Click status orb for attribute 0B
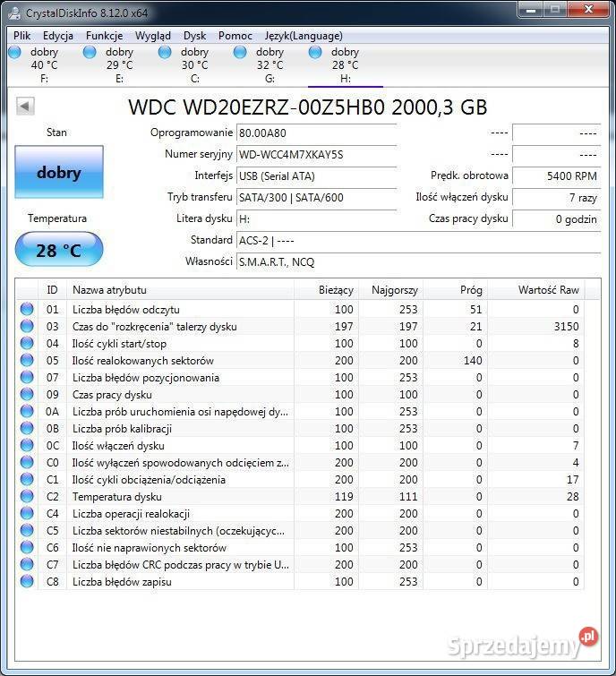This screenshot has width=616, height=676. [27, 429]
